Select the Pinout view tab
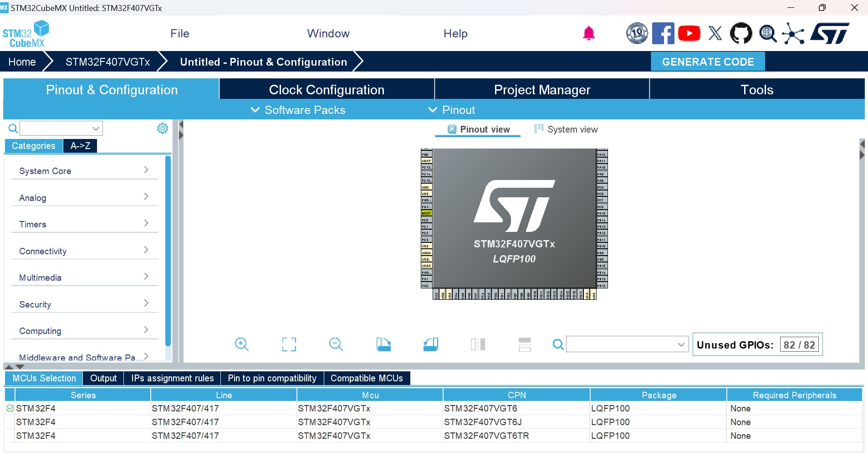The image size is (868, 457). click(x=478, y=129)
